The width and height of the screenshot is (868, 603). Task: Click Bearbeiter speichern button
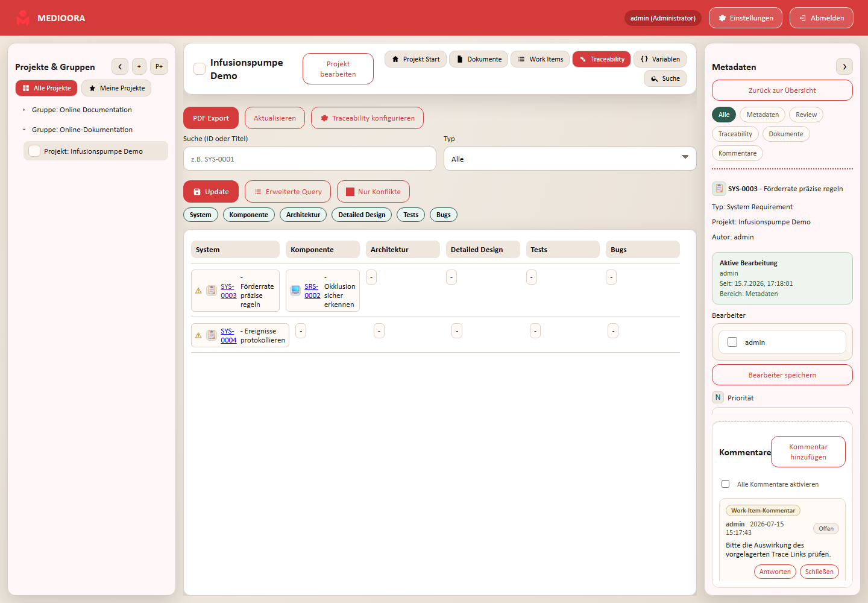(x=782, y=375)
